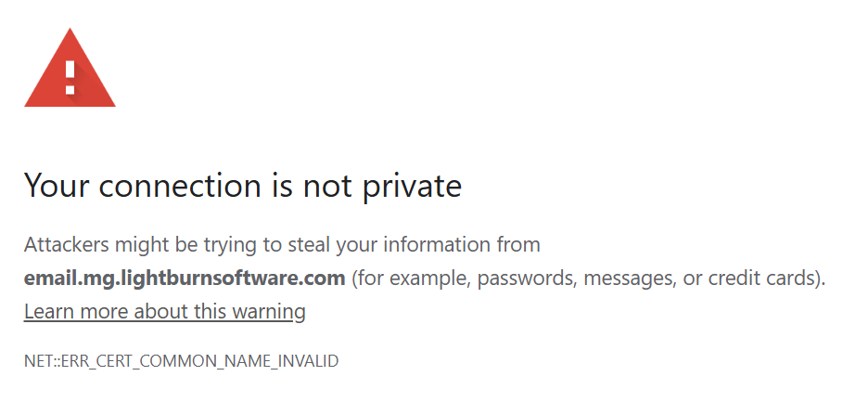
Task: Click the word 'Your' in the heading
Action: pyautogui.click(x=57, y=187)
